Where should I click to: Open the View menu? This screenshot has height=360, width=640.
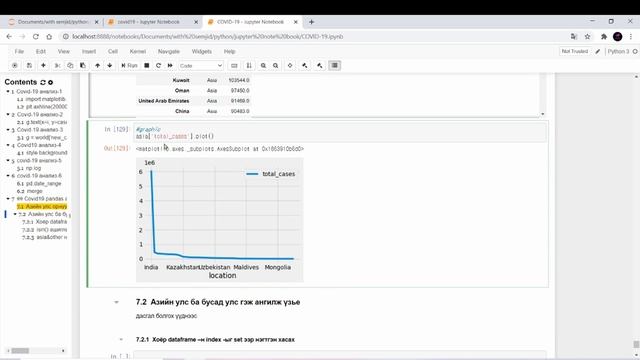coord(64,51)
